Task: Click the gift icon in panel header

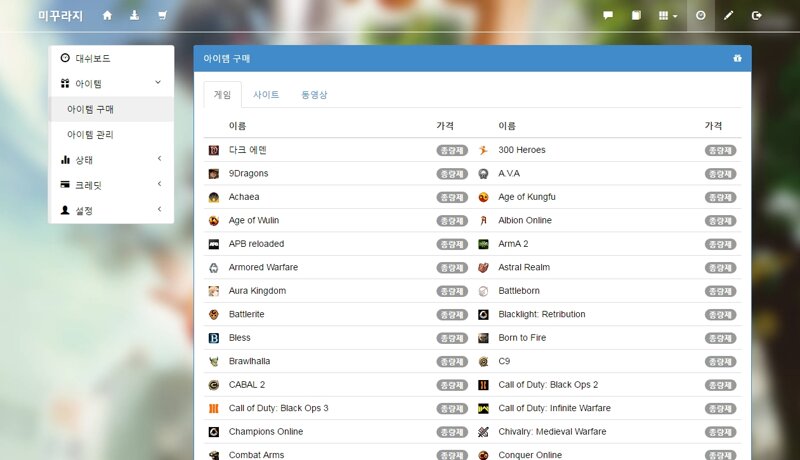Action: coord(737,58)
